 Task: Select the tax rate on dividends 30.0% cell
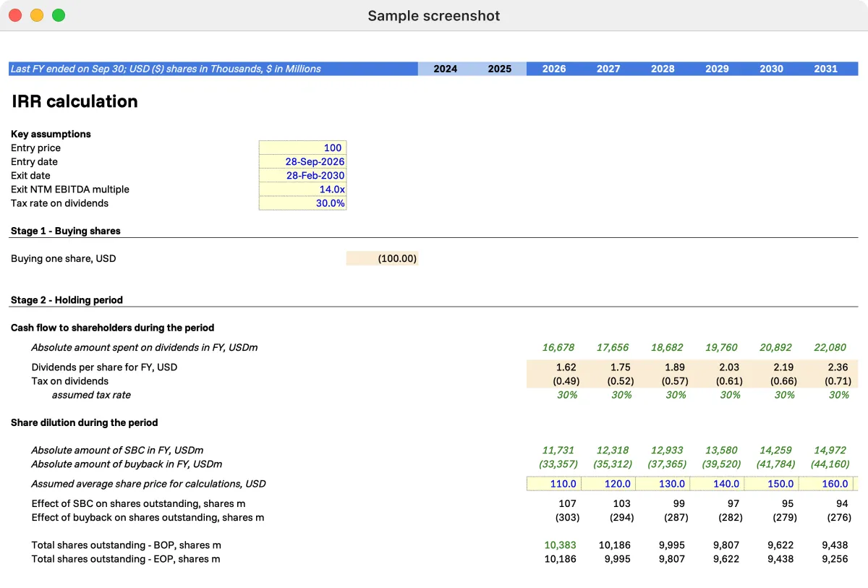click(302, 203)
